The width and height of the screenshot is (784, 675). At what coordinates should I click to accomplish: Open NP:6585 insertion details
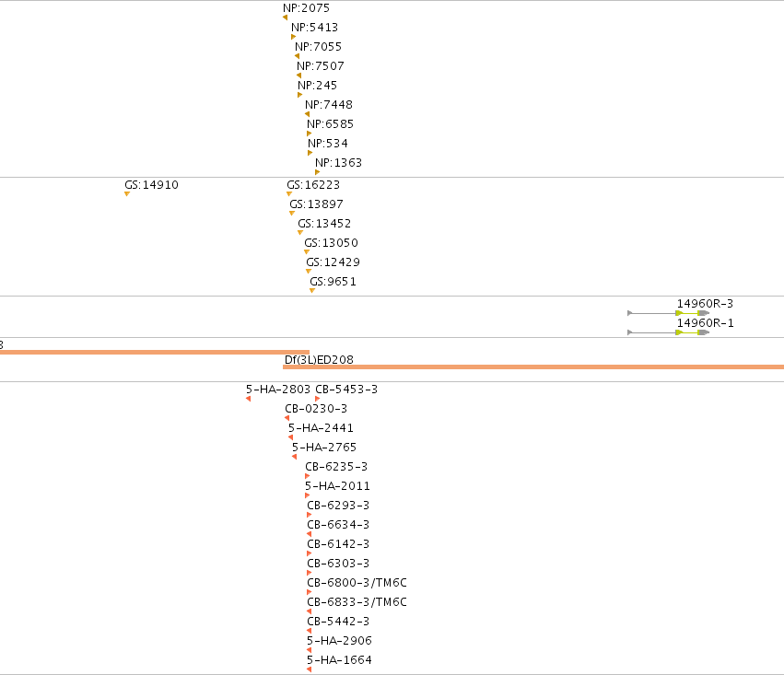pyautogui.click(x=330, y=124)
